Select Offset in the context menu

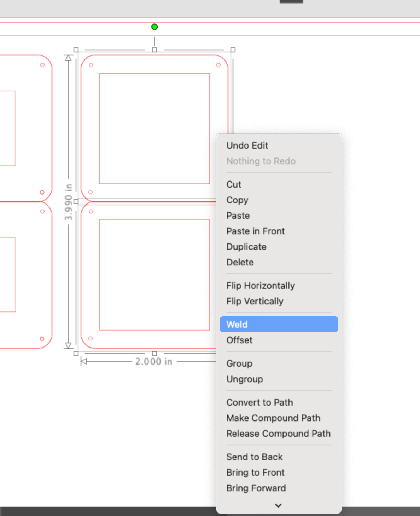pyautogui.click(x=239, y=340)
